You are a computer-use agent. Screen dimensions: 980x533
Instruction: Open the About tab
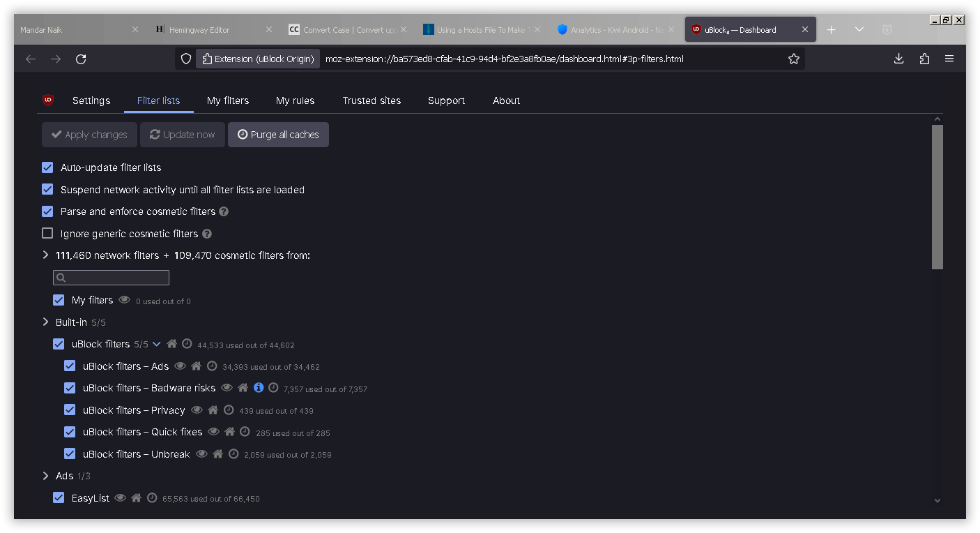click(x=506, y=100)
